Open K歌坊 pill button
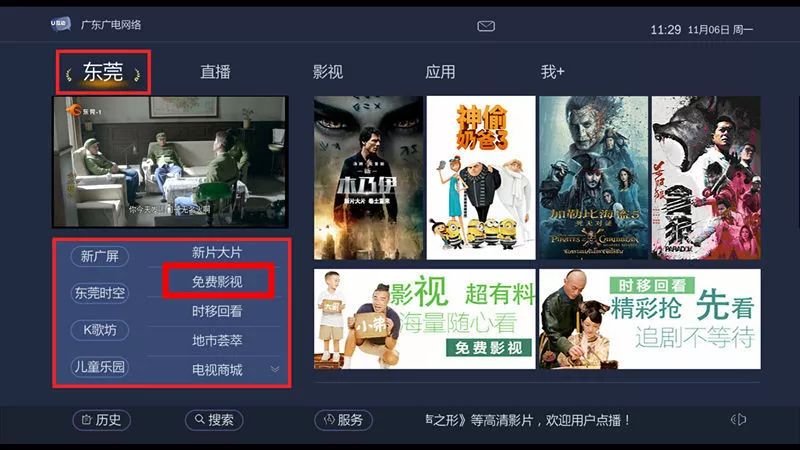The height and width of the screenshot is (450, 800). 99,330
